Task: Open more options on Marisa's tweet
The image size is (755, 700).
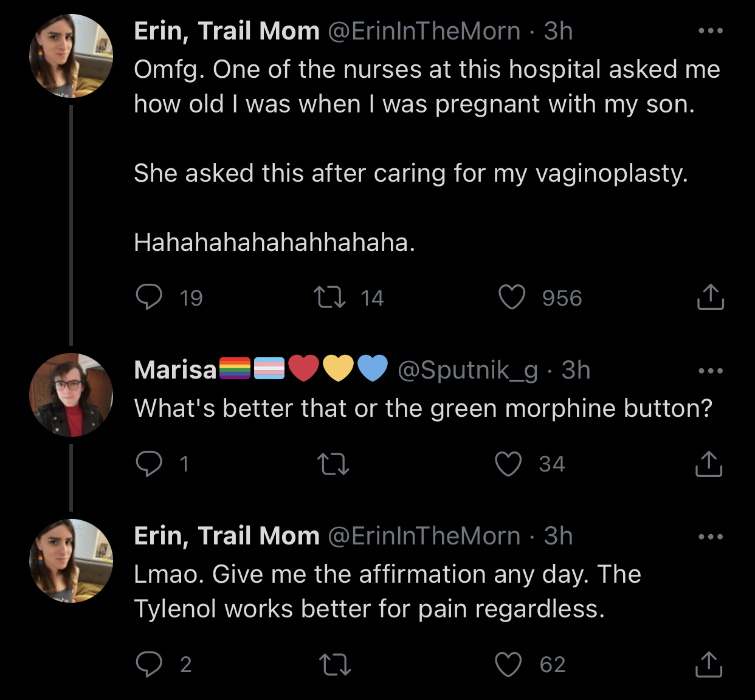Action: pos(710,371)
